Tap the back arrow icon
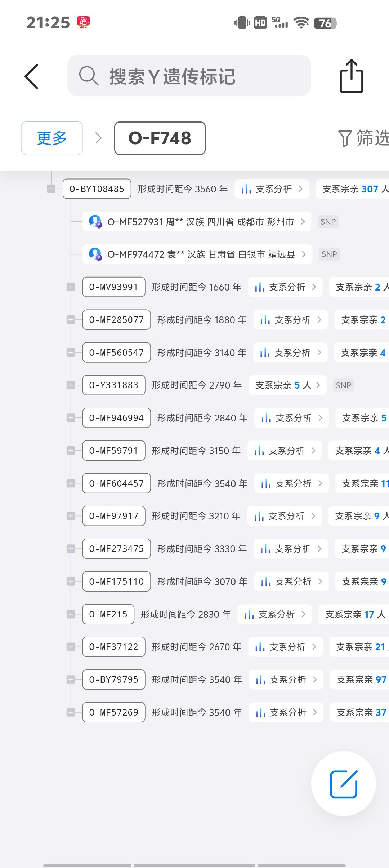This screenshot has width=389, height=868. tap(32, 76)
